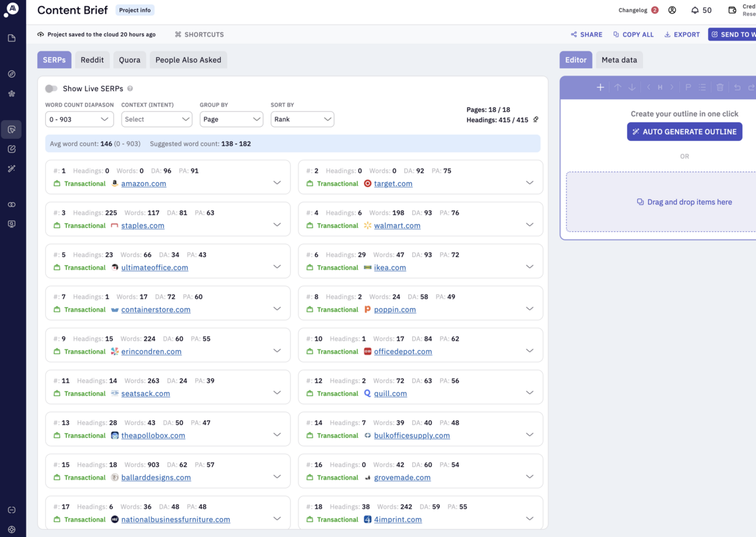Viewport: 756px width, 537px height.
Task: Click the Share button
Action: coord(587,34)
